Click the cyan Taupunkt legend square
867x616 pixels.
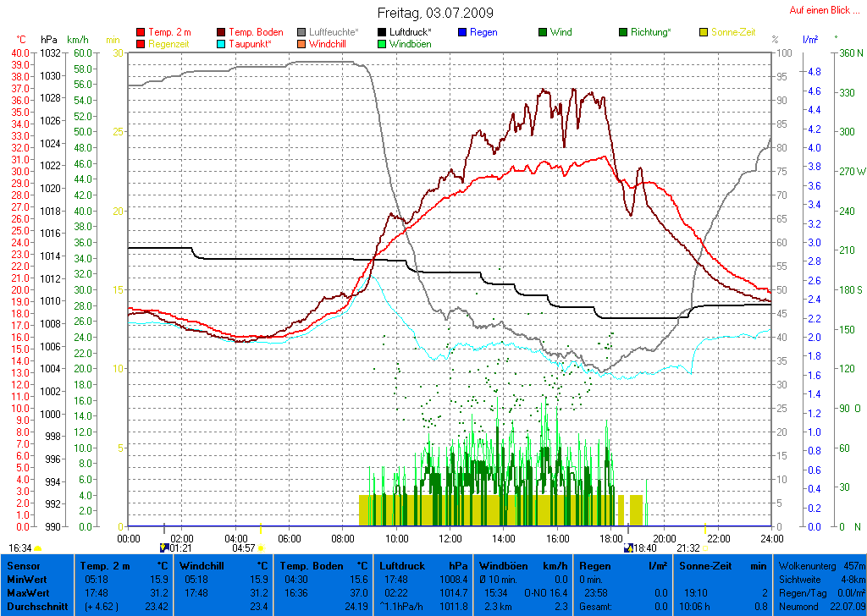pyautogui.click(x=222, y=44)
